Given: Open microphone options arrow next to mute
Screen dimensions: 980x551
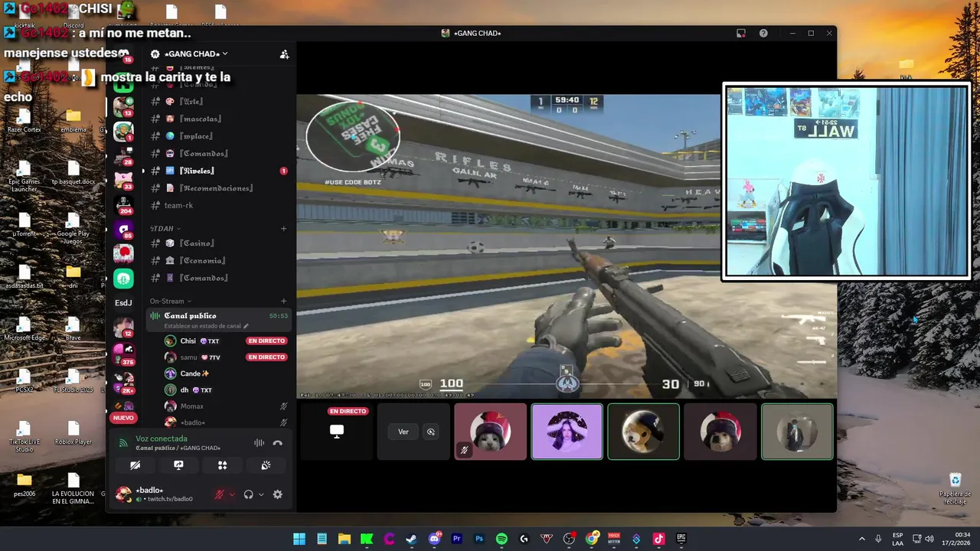Looking at the screenshot, I should pyautogui.click(x=232, y=494).
